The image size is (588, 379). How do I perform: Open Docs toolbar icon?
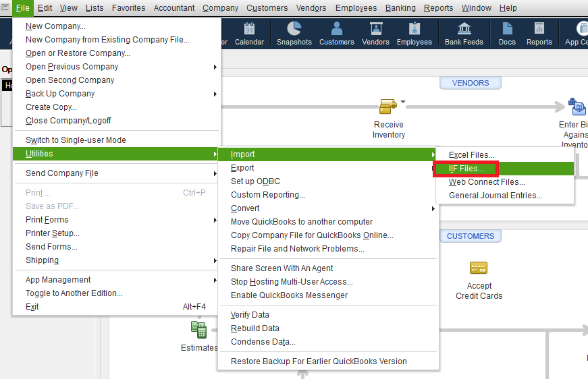coord(507,33)
